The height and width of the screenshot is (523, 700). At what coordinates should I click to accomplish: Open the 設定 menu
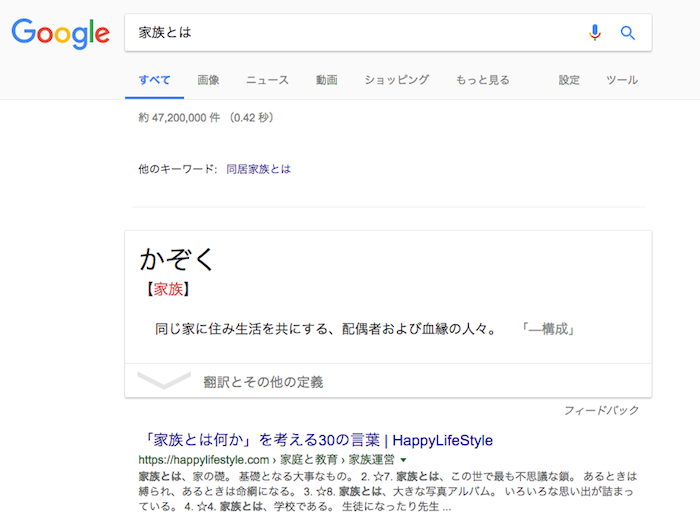point(569,80)
